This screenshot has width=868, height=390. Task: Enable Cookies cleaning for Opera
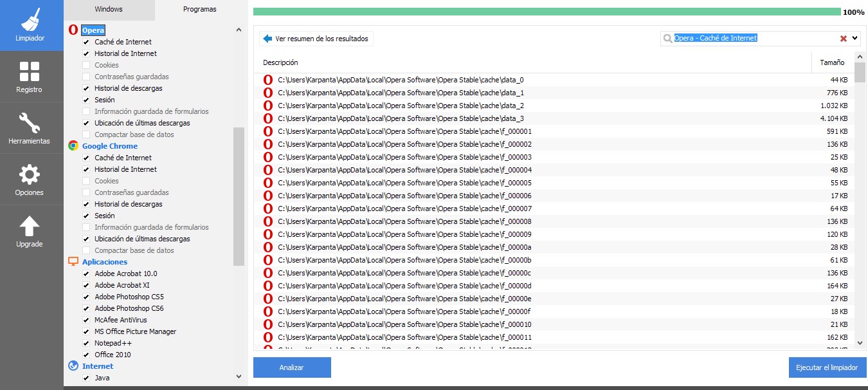(86, 65)
